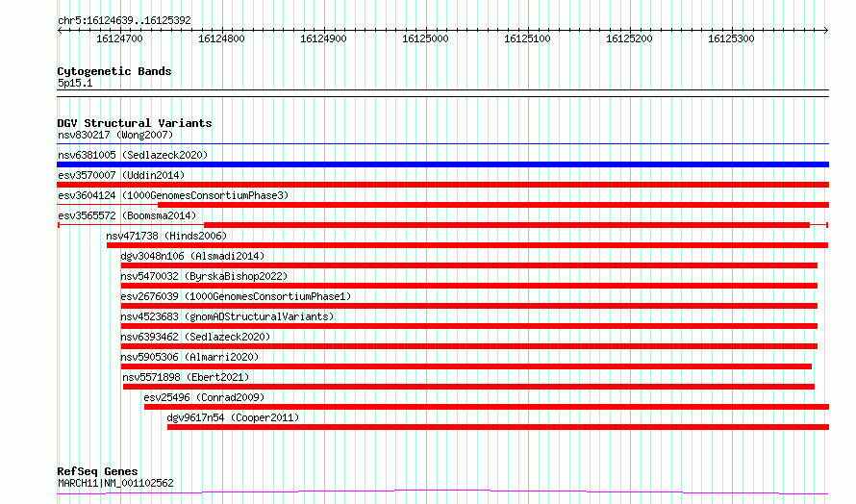The height and width of the screenshot is (504, 856).
Task: Select esv25496 (Conrad2009) variant
Action: [x=204, y=397]
